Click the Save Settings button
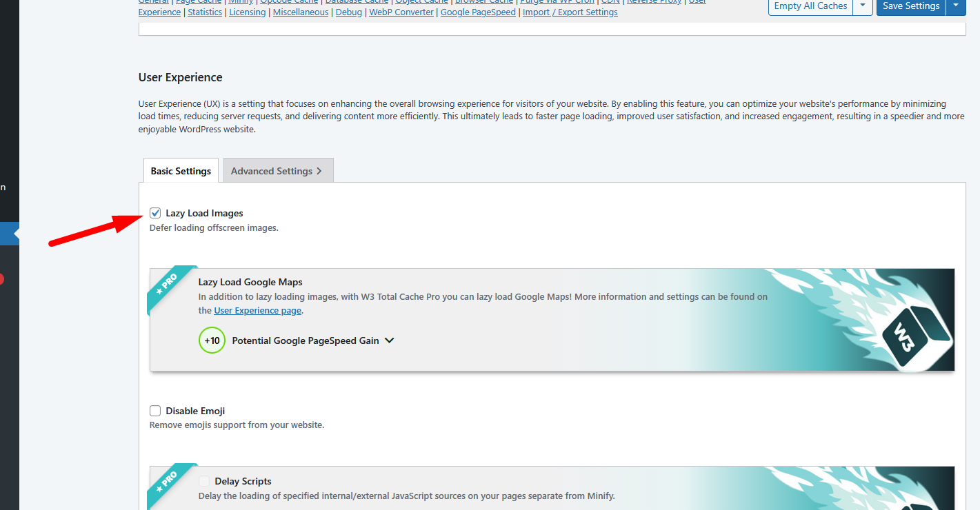This screenshot has width=980, height=510. (910, 6)
